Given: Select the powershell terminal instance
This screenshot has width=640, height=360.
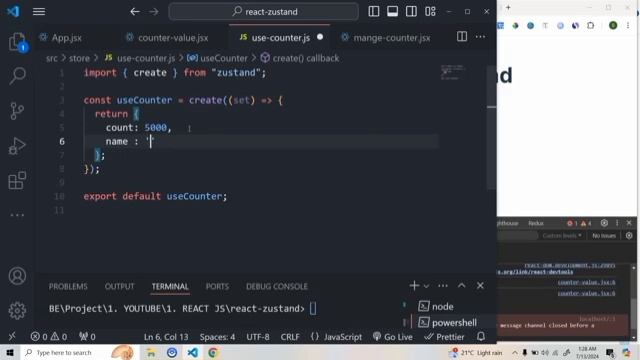Looking at the screenshot, I should point(447,322).
